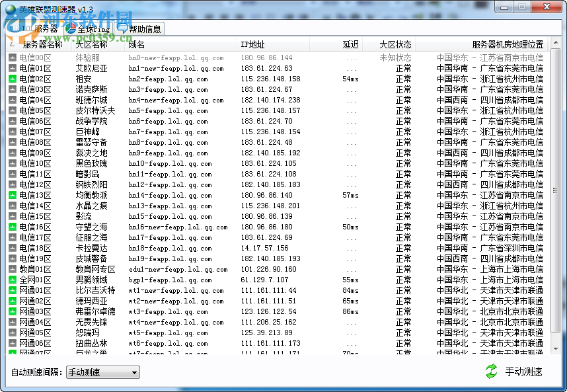
Task: Click the status icon of 全网01区 row
Action: click(13, 280)
